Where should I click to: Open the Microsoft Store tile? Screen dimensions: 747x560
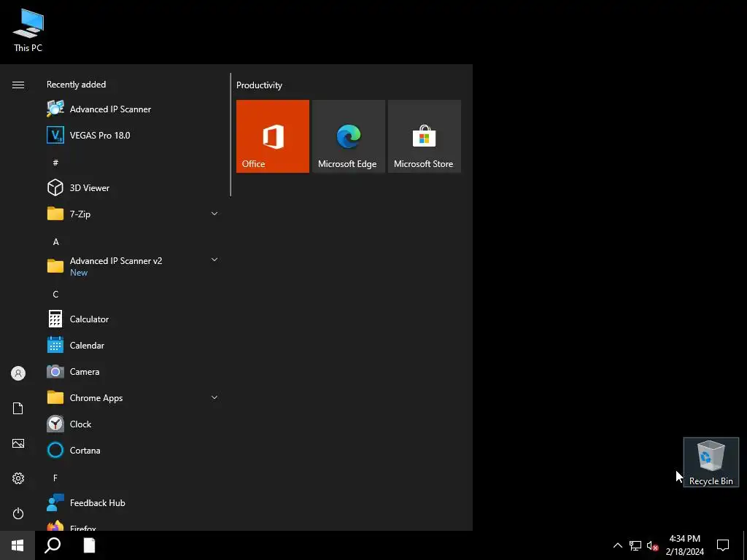coord(425,136)
